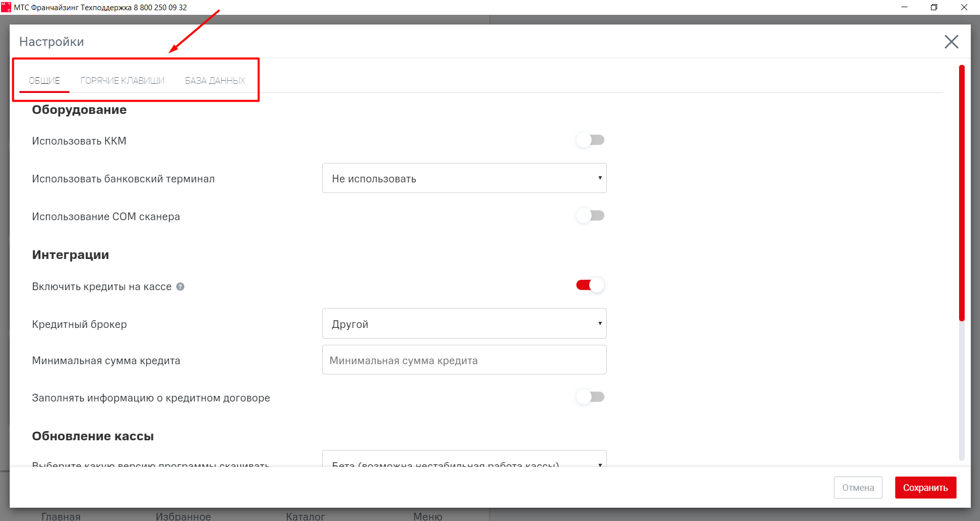
Task: Open Меню in the background window
Action: coord(427,516)
